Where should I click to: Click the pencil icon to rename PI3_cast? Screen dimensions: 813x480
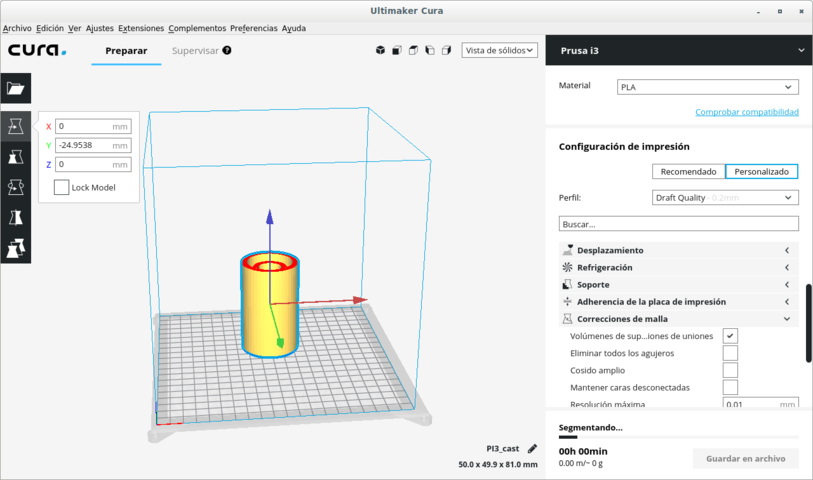532,449
